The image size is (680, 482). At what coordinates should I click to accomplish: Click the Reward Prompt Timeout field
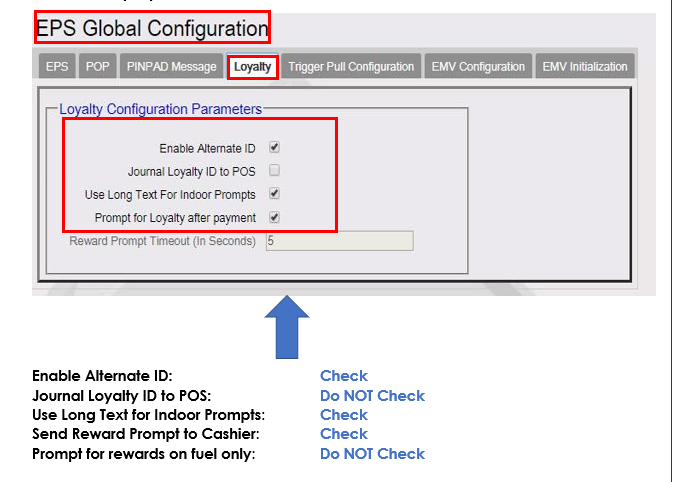point(340,241)
